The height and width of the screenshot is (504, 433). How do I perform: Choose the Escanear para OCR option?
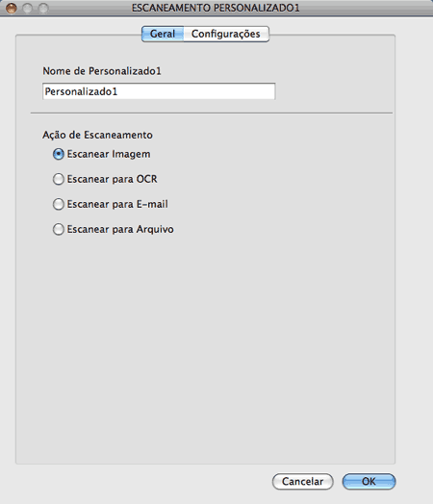(58, 179)
